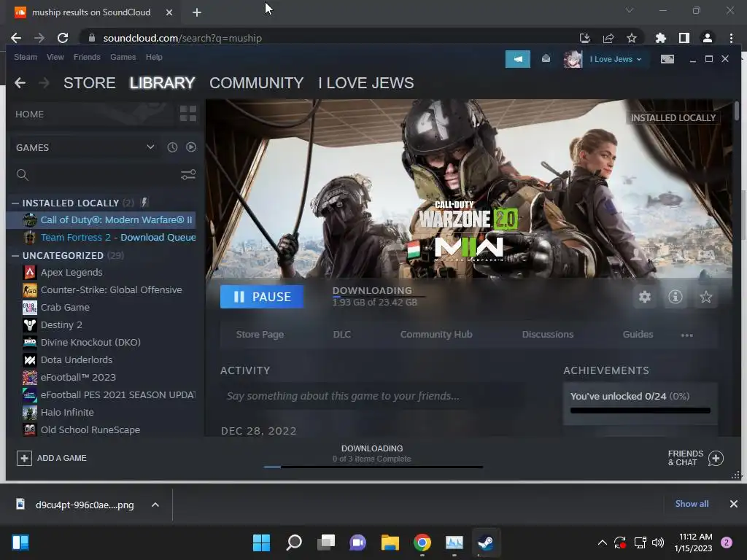The height and width of the screenshot is (560, 747).
Task: Click Dota Underlords game icon
Action: (x=29, y=360)
